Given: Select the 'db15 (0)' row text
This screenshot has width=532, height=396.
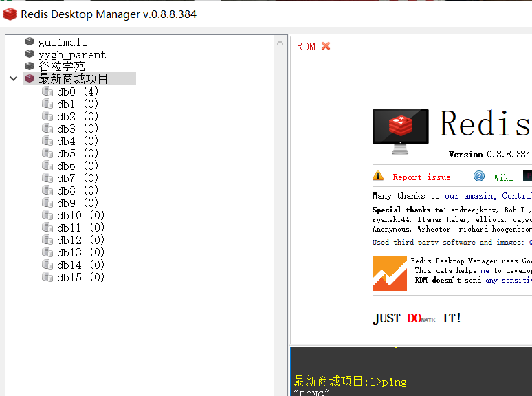Looking at the screenshot, I should (80, 277).
